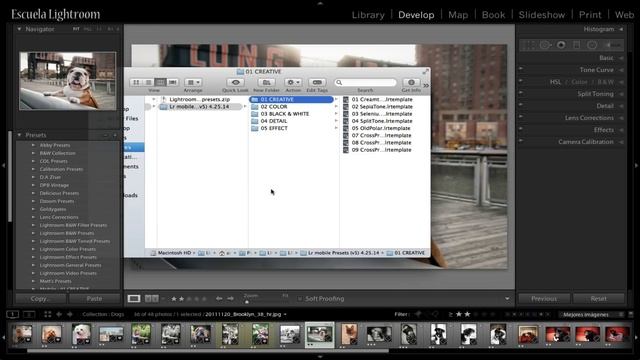Switch to the Book module

pyautogui.click(x=493, y=15)
